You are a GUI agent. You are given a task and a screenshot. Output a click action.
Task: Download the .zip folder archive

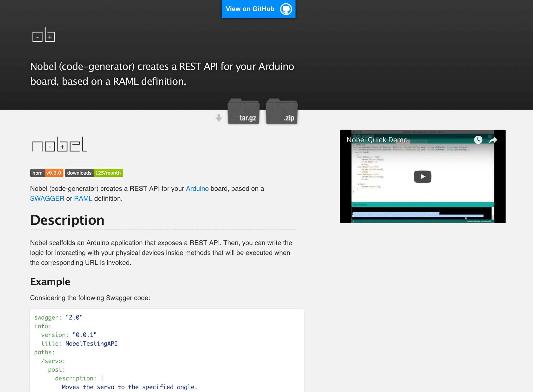click(x=282, y=111)
